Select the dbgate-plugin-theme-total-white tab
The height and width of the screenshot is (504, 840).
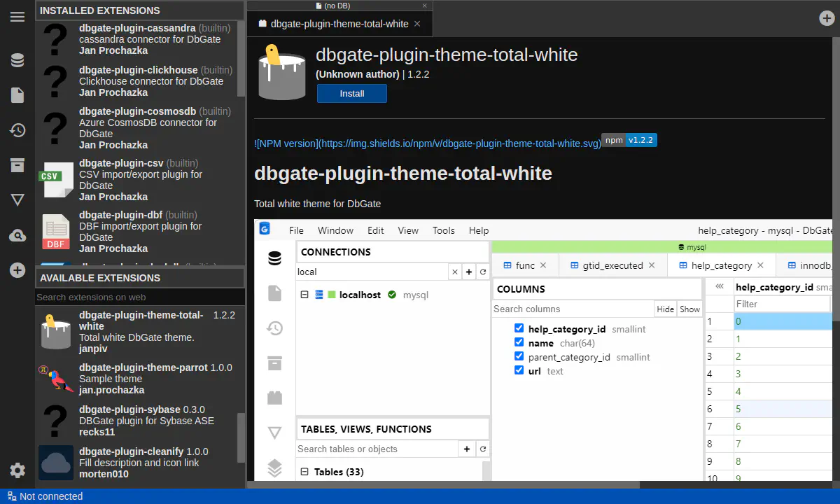tap(339, 24)
